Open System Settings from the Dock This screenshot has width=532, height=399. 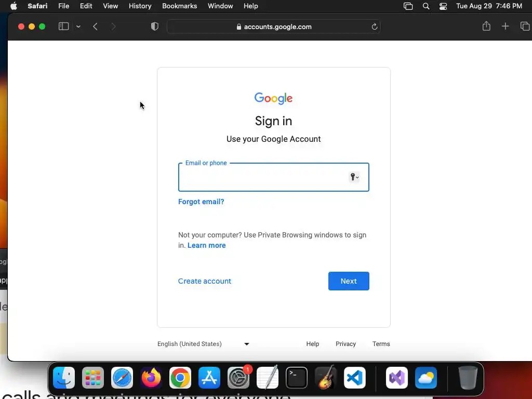[x=238, y=378]
